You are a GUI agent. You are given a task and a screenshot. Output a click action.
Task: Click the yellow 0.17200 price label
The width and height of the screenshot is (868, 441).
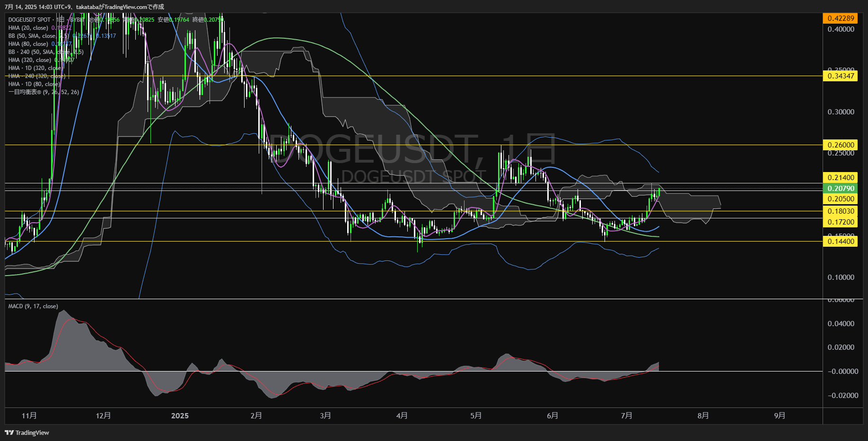(x=840, y=222)
